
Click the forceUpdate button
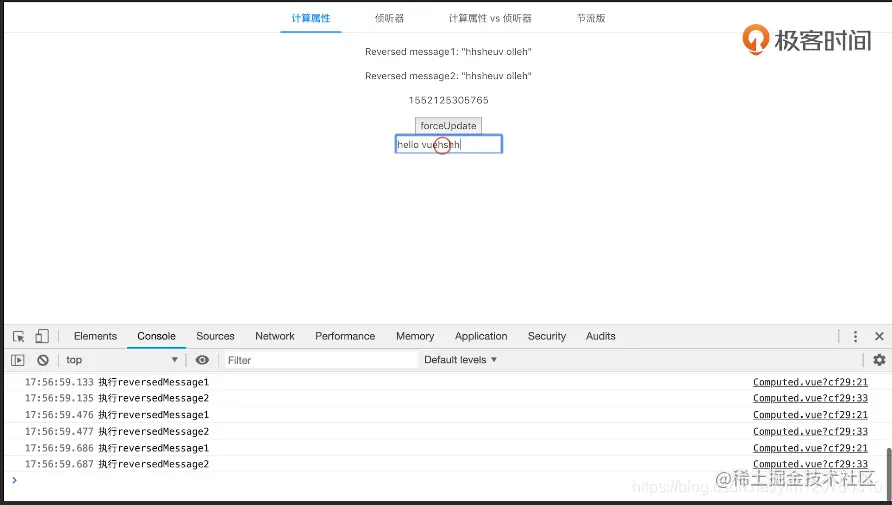tap(448, 126)
